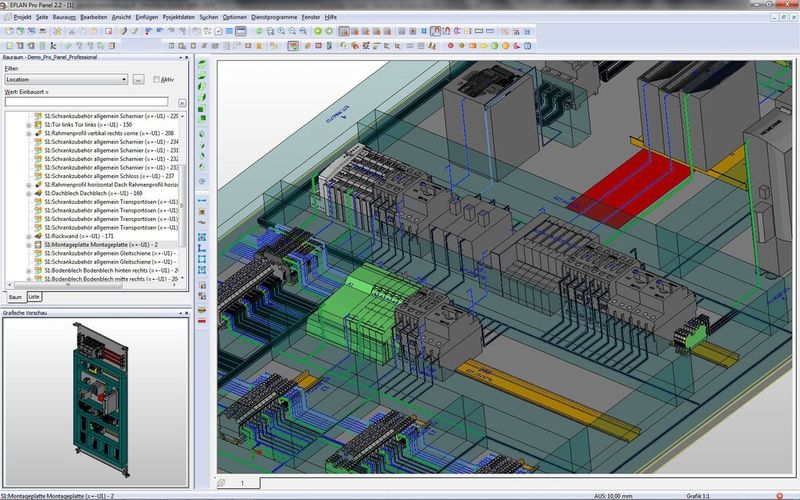Open the Dienstprogramme menu
This screenshot has width=800, height=500.
[x=272, y=18]
